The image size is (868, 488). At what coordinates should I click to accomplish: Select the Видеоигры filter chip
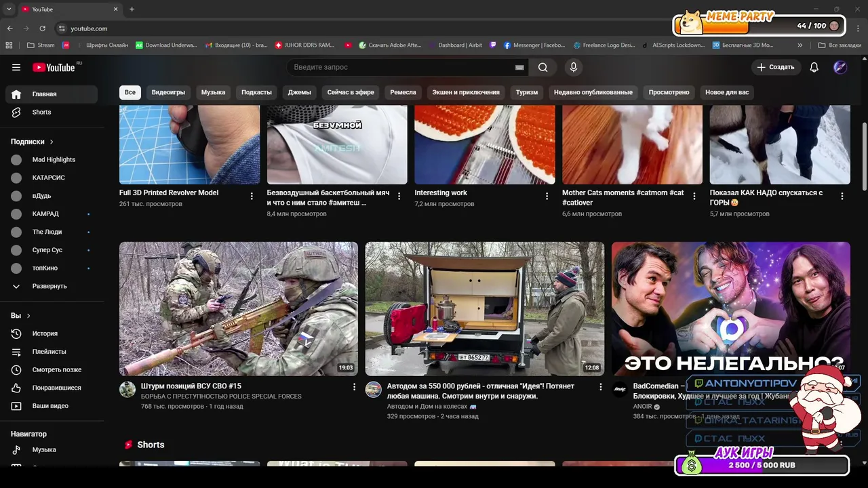tap(168, 92)
